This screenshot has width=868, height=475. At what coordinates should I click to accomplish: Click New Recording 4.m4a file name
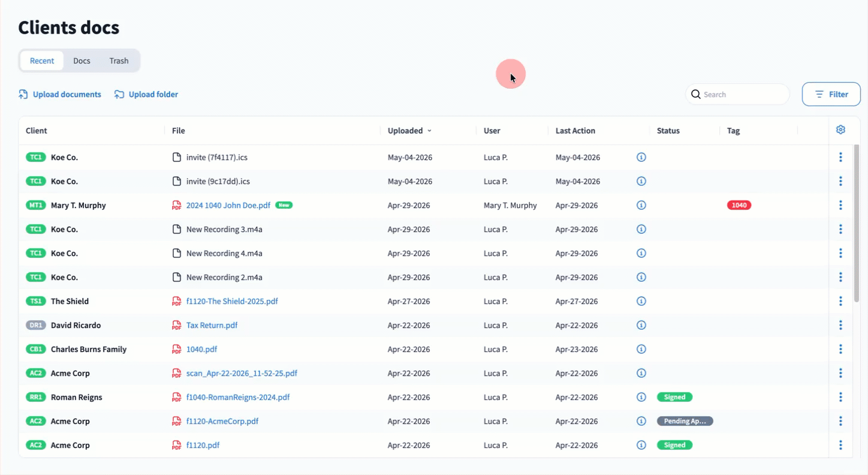(224, 253)
